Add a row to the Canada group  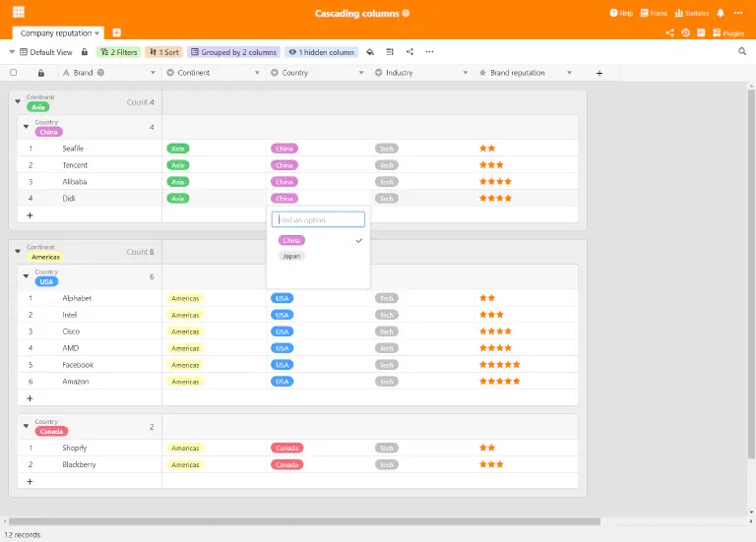(30, 481)
